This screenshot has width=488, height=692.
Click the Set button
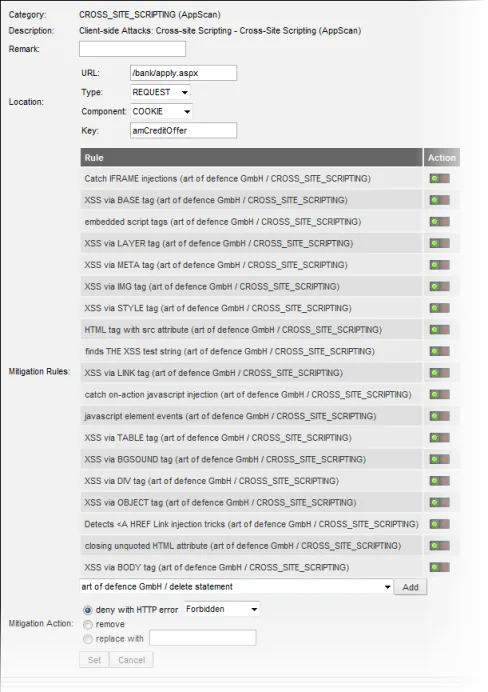[x=94, y=660]
